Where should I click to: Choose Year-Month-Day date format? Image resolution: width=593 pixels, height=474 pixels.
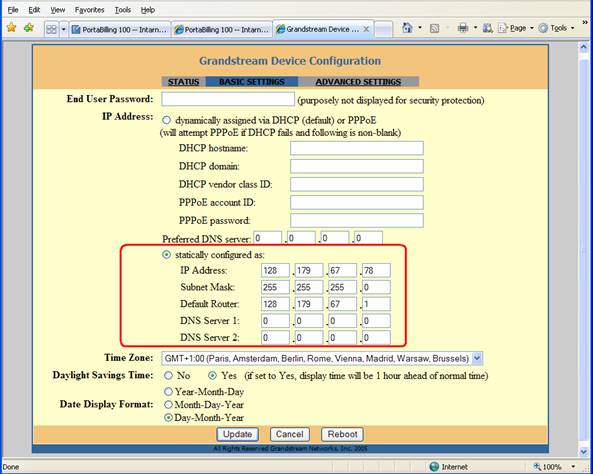coord(168,392)
